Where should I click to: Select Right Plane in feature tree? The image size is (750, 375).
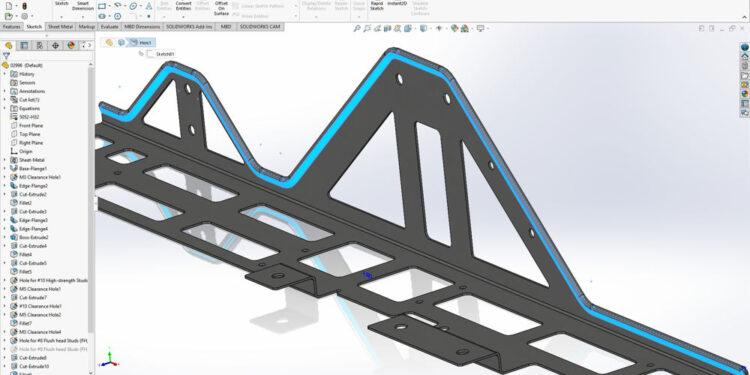31,143
